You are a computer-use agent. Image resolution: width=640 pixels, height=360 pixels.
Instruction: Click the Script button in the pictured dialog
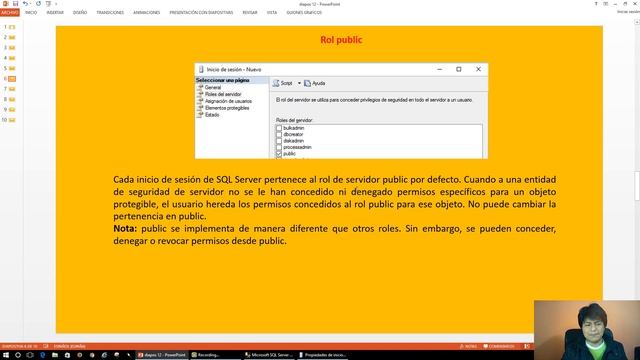282,83
